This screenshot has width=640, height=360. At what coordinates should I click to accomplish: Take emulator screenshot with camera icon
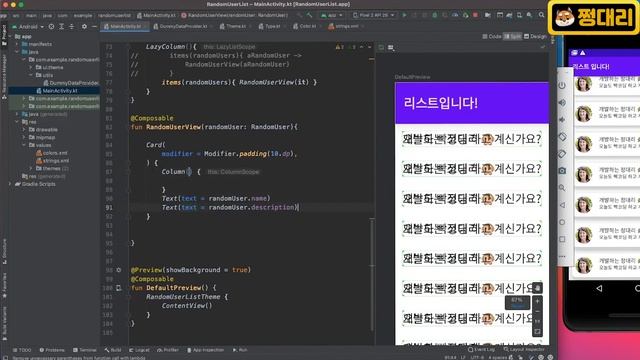click(x=562, y=171)
